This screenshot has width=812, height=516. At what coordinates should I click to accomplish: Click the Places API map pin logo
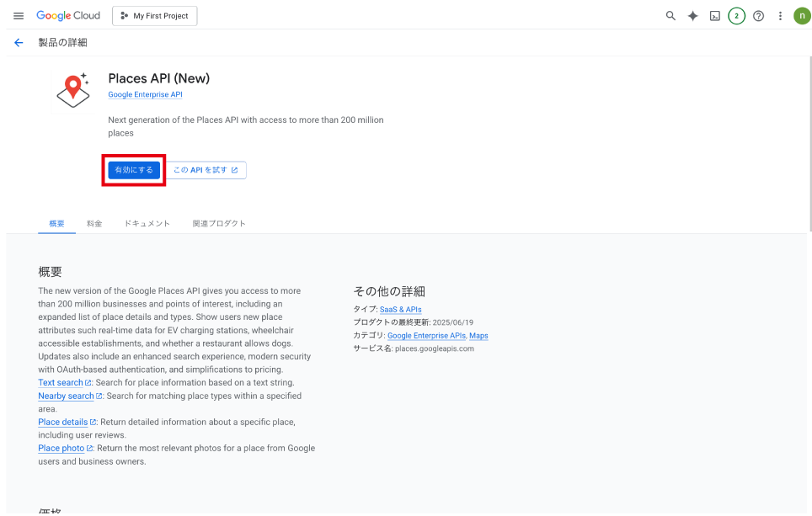[x=73, y=90]
